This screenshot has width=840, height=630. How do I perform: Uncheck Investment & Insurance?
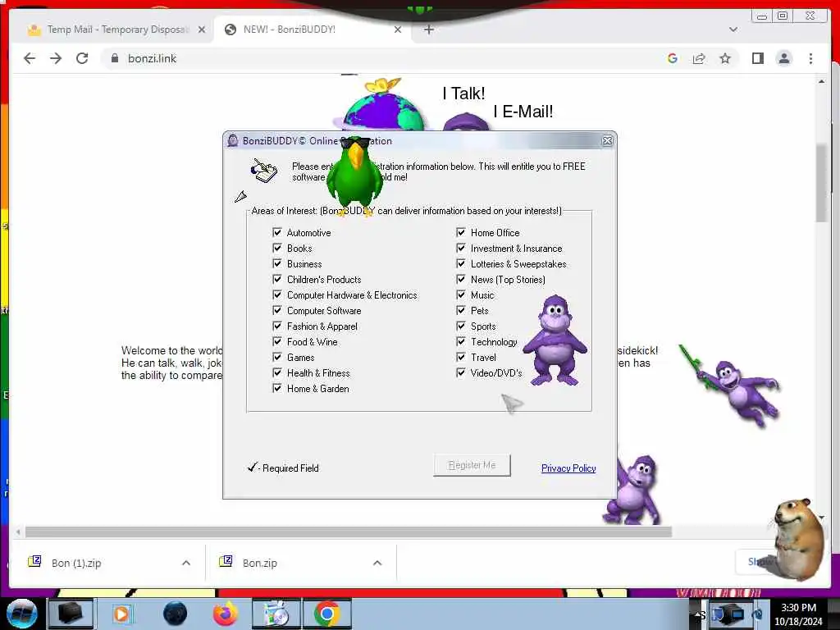[461, 248]
